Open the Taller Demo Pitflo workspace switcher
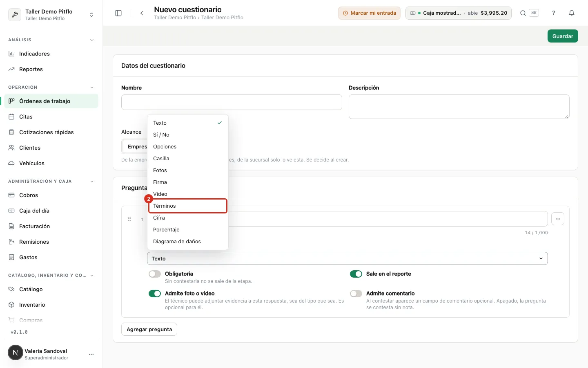 click(51, 15)
